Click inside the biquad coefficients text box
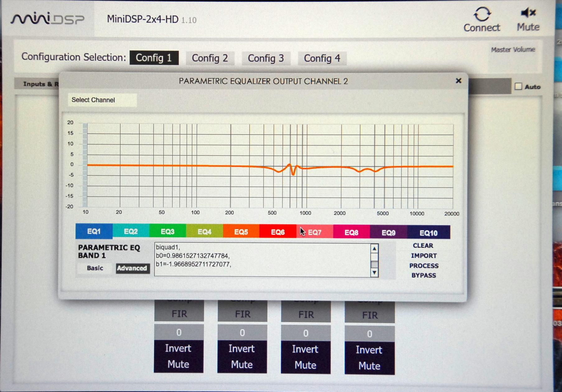 262,260
